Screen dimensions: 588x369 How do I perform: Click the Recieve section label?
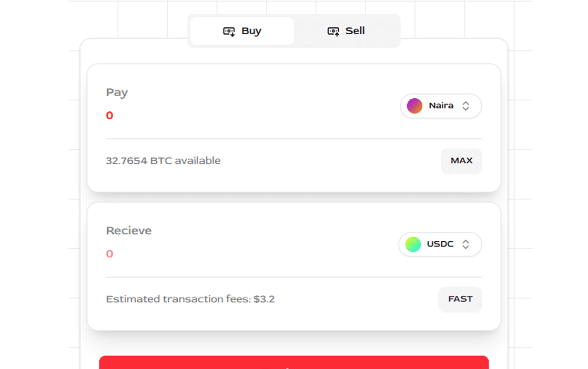(x=128, y=231)
